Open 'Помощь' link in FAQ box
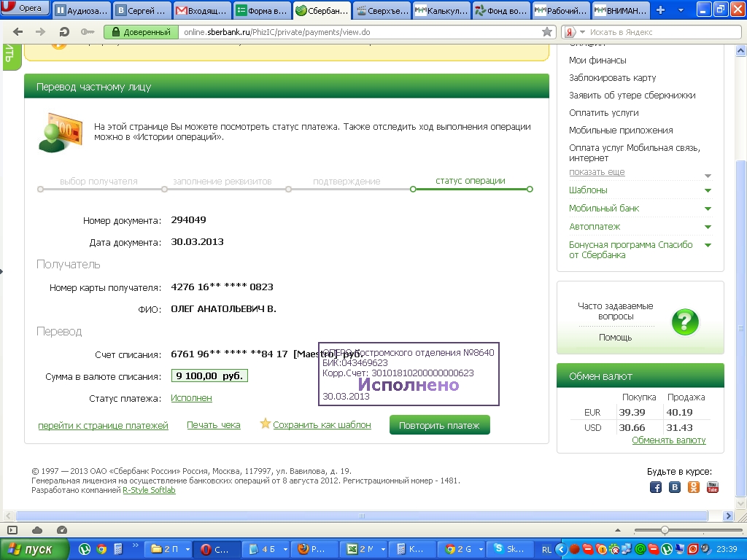The height and width of the screenshot is (560, 747). pyautogui.click(x=615, y=337)
